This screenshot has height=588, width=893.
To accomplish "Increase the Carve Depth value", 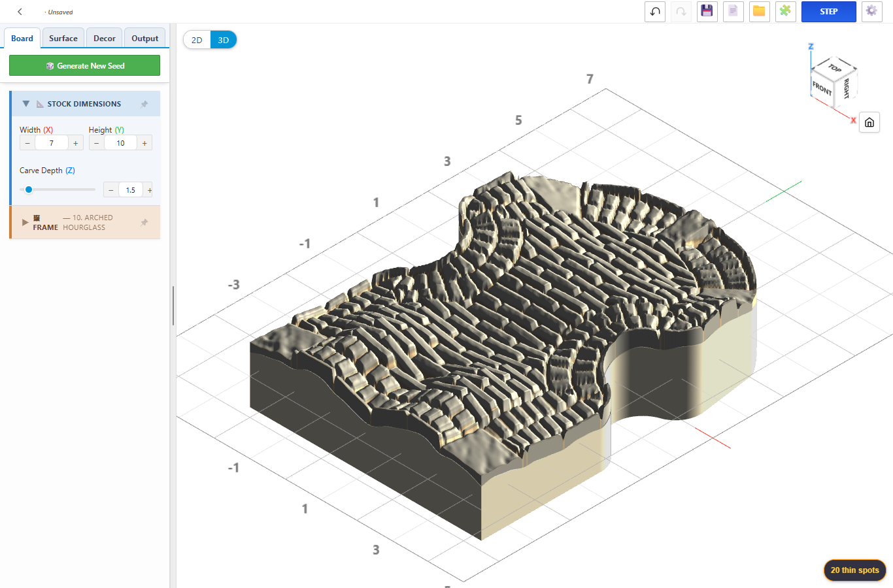I will (149, 190).
